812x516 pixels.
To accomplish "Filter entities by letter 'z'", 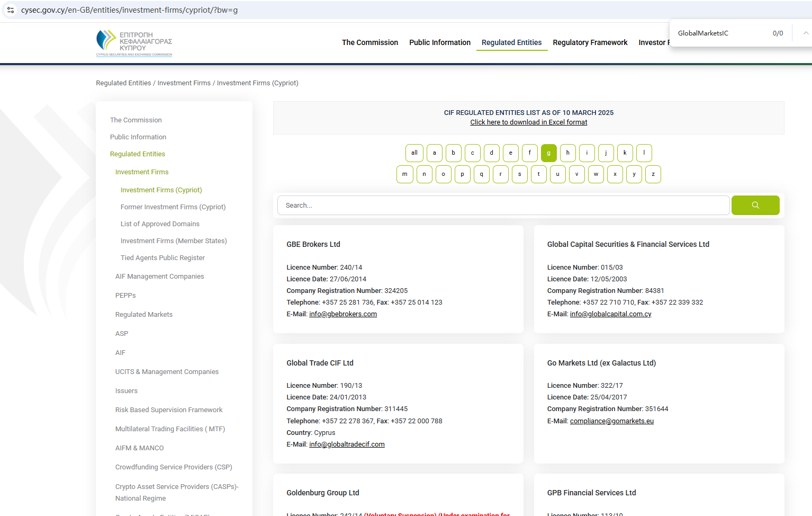I will [653, 174].
